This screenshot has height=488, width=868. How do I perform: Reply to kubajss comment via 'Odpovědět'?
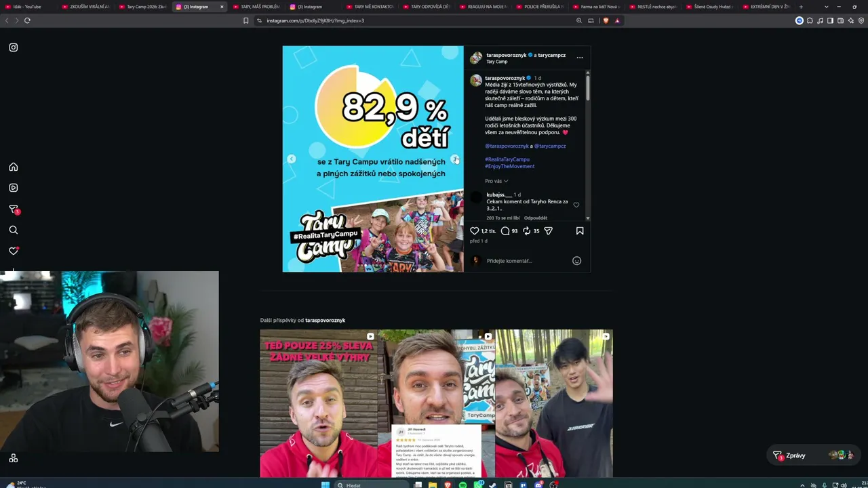tap(536, 218)
